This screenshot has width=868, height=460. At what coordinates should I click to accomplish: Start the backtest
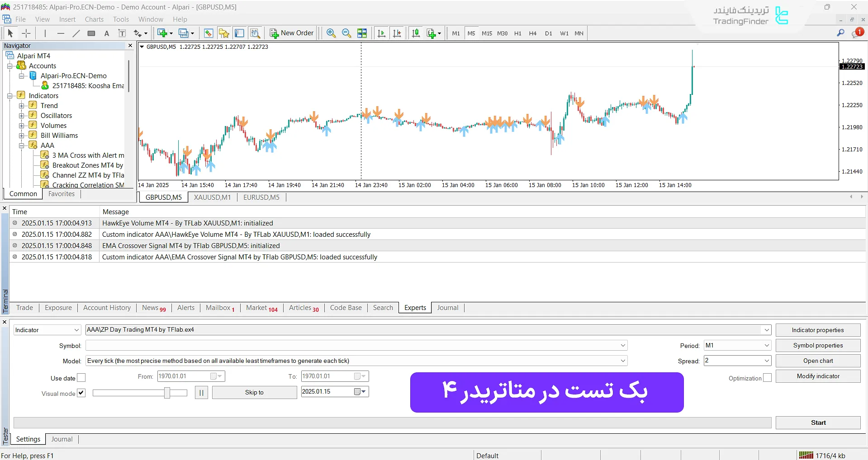(x=817, y=422)
